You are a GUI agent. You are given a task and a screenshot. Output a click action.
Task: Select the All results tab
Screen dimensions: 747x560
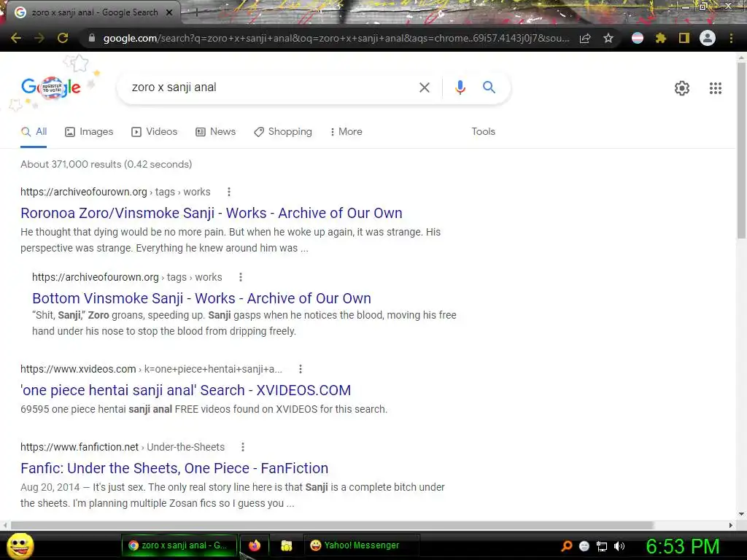[34, 132]
